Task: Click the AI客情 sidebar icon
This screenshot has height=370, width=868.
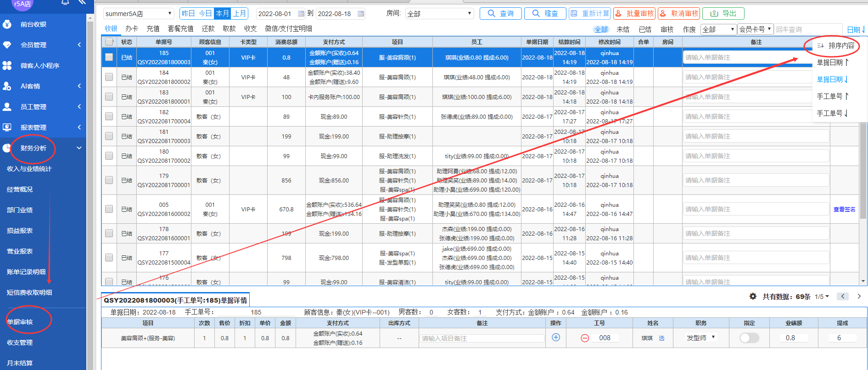Action: [7, 86]
